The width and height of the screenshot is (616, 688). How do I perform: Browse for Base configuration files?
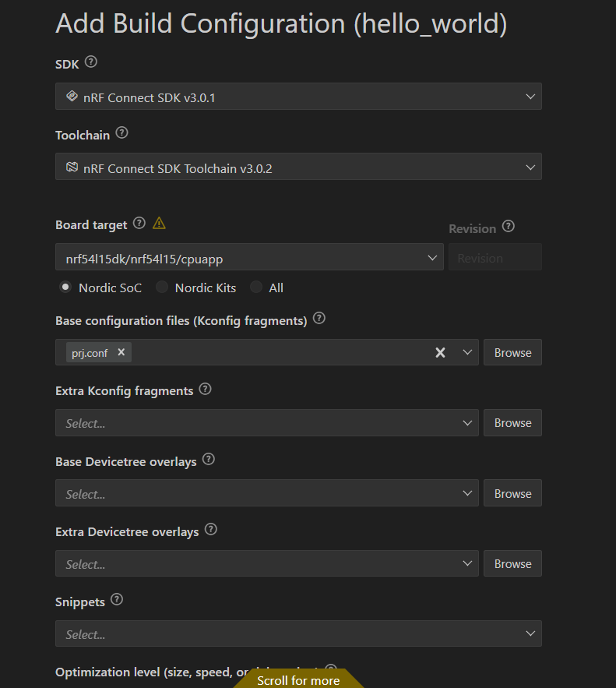point(512,352)
